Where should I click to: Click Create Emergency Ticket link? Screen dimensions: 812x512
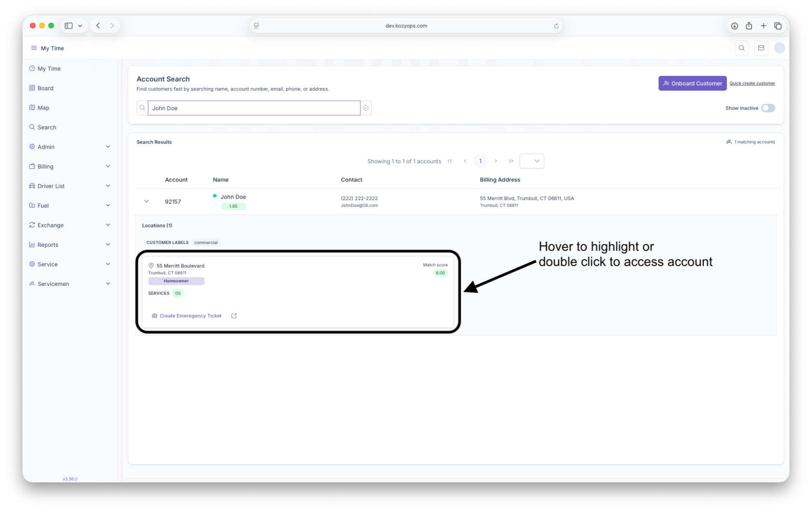190,316
